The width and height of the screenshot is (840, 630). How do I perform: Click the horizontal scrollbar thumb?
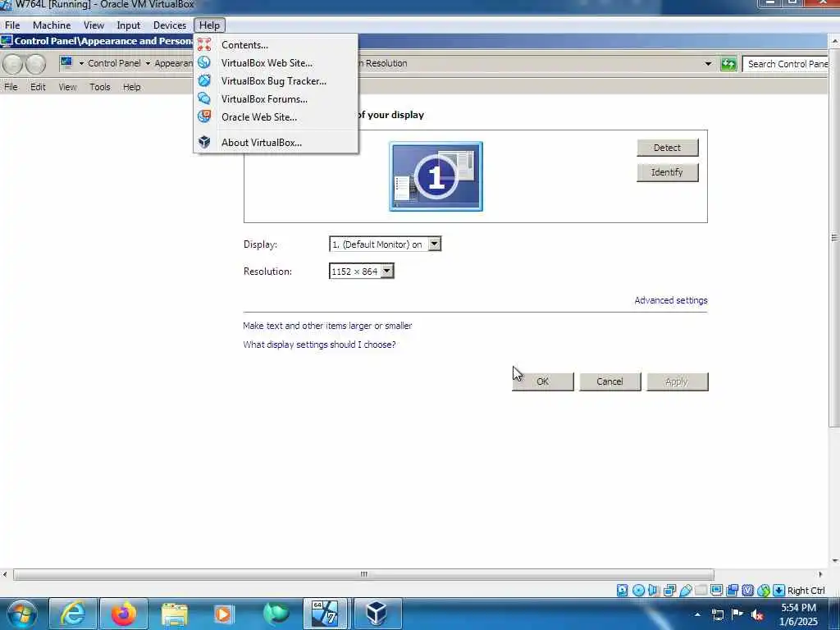[363, 574]
